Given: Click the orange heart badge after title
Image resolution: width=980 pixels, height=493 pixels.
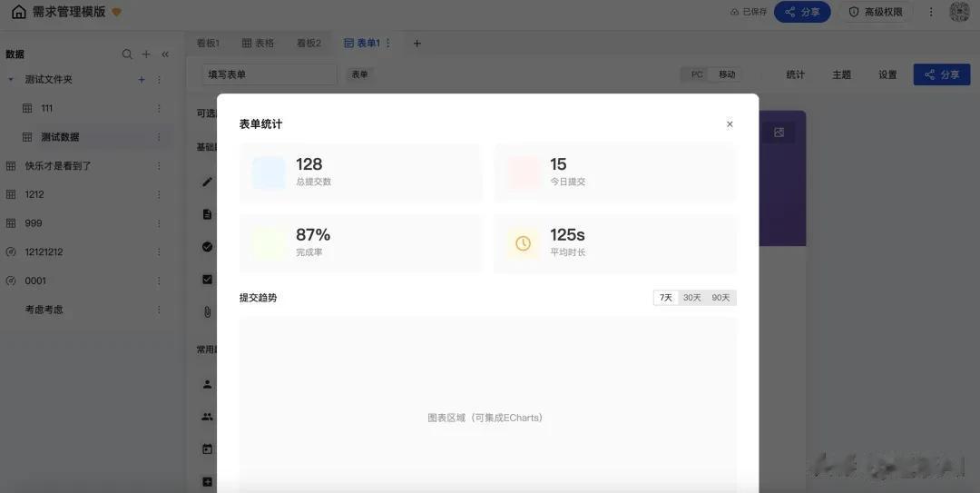Looking at the screenshot, I should pos(116,12).
